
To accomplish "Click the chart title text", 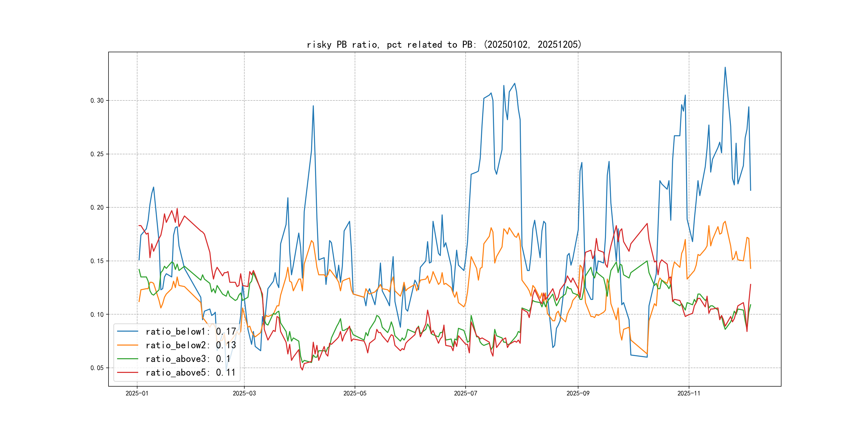I will click(444, 44).
